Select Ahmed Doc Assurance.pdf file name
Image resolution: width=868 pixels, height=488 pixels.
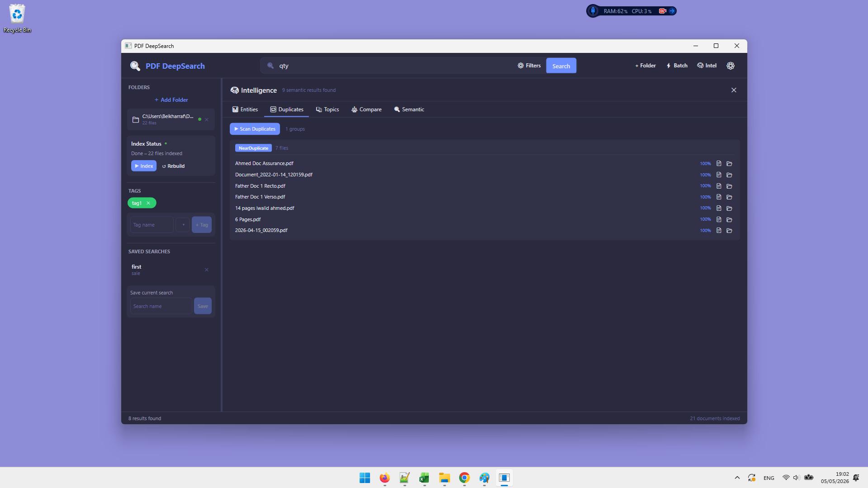(264, 163)
